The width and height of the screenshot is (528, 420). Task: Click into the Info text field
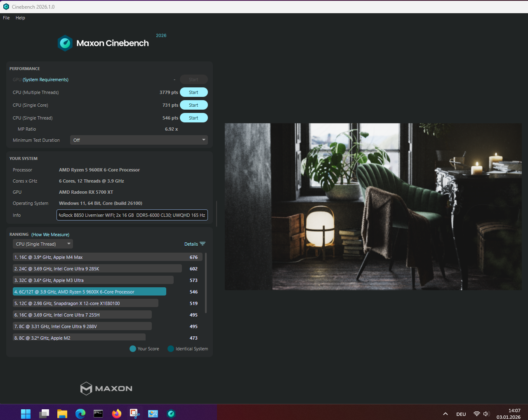click(x=132, y=215)
